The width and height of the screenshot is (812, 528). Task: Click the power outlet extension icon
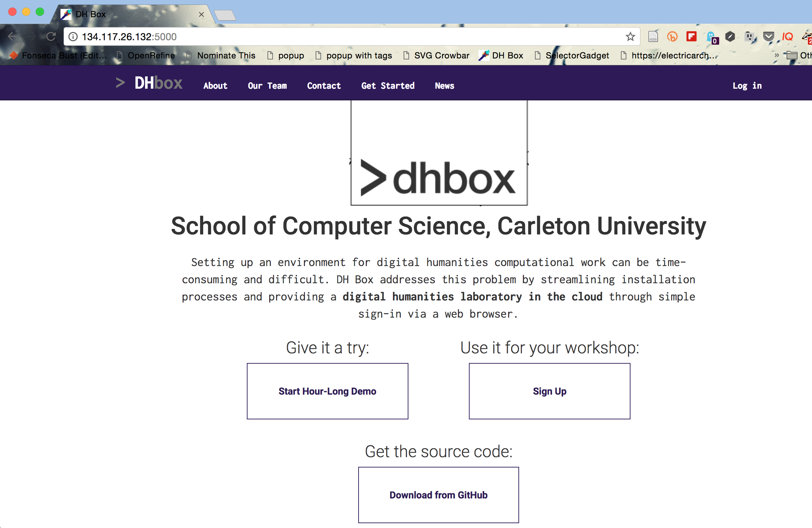click(749, 36)
